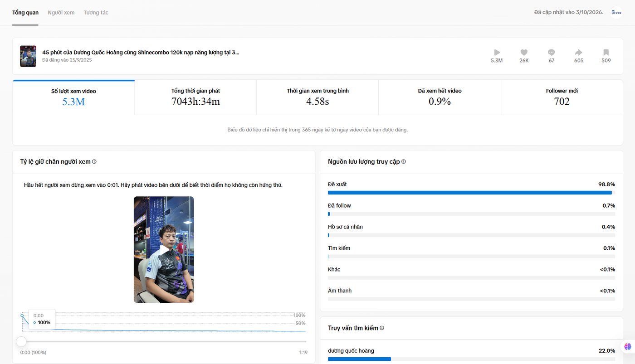The width and height of the screenshot is (635, 364).
Task: Click the Hồ sơ cá nhân traffic row
Action: 472,231
